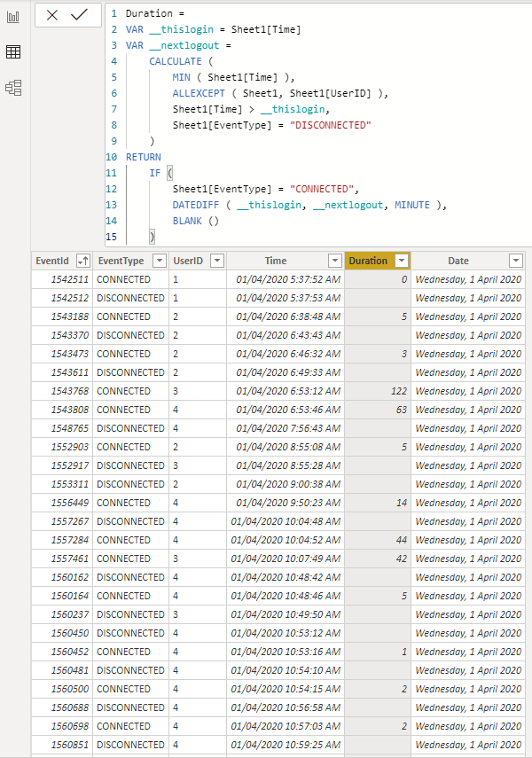
Task: Open the Model relationships view icon
Action: point(13,88)
